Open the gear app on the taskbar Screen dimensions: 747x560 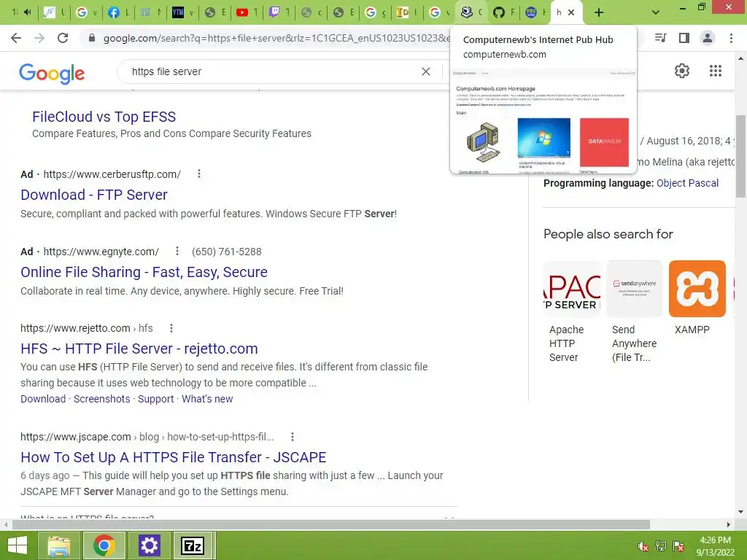coord(150,545)
